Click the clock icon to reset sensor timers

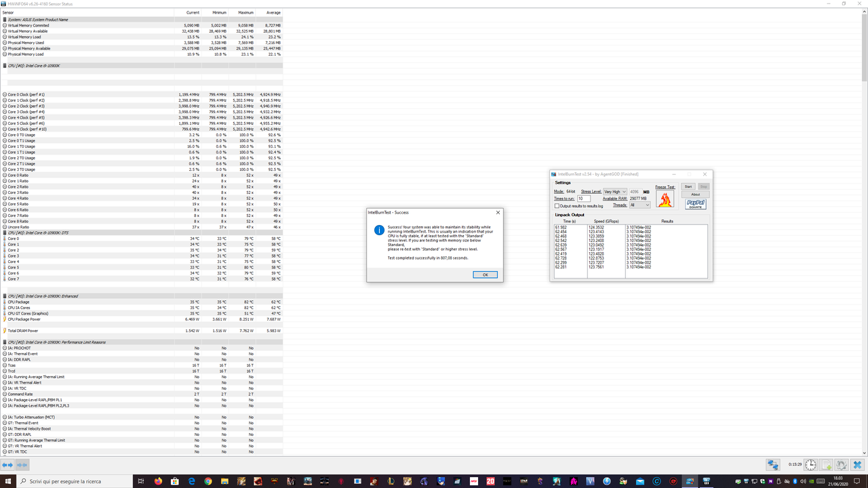pyautogui.click(x=810, y=465)
